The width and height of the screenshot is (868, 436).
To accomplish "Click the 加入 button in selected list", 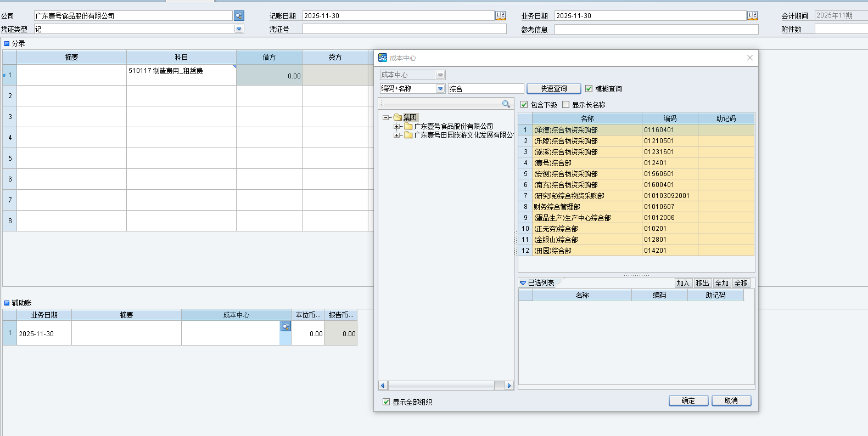I will click(x=682, y=283).
